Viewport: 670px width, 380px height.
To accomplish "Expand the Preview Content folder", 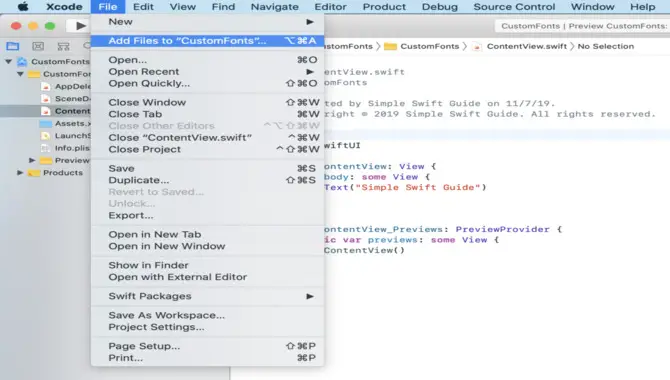I will pyautogui.click(x=32, y=160).
